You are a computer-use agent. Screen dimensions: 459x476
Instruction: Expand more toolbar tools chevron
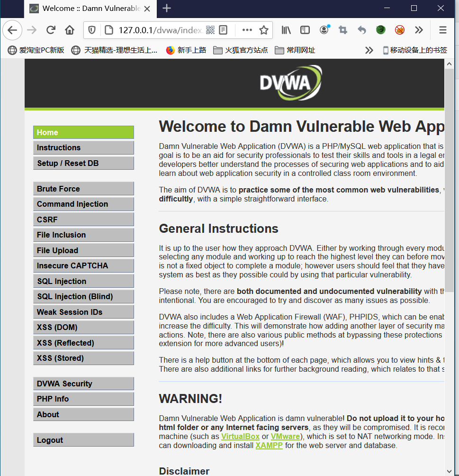pos(419,30)
